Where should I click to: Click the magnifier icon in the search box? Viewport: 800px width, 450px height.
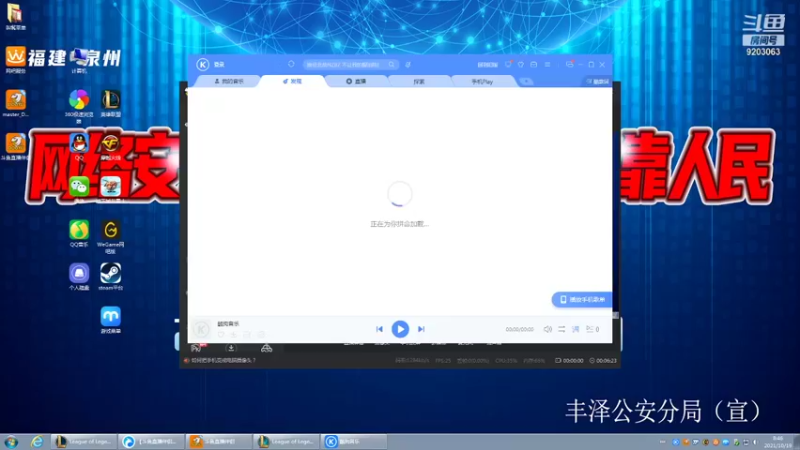(391, 65)
